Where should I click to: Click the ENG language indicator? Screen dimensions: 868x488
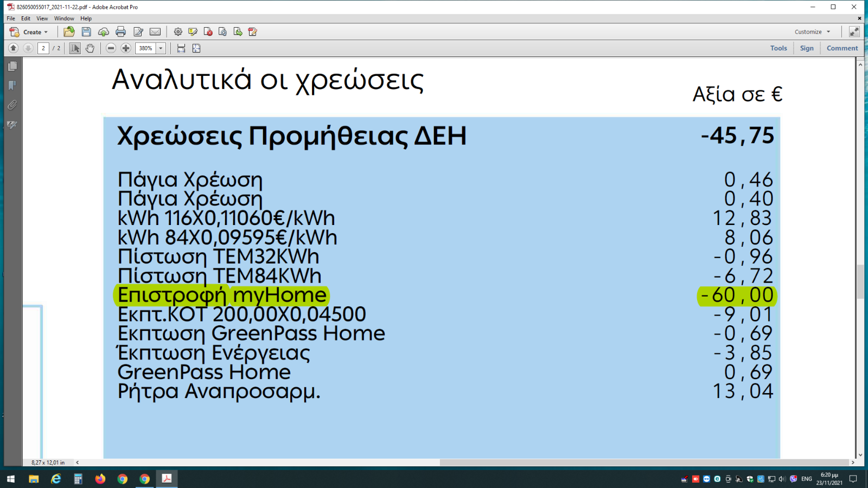(x=807, y=479)
